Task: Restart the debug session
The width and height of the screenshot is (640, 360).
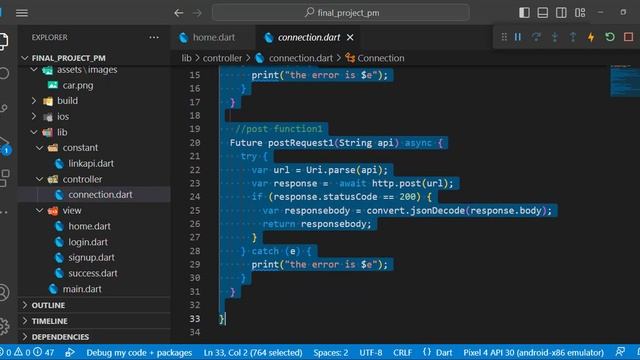Action: [x=610, y=37]
